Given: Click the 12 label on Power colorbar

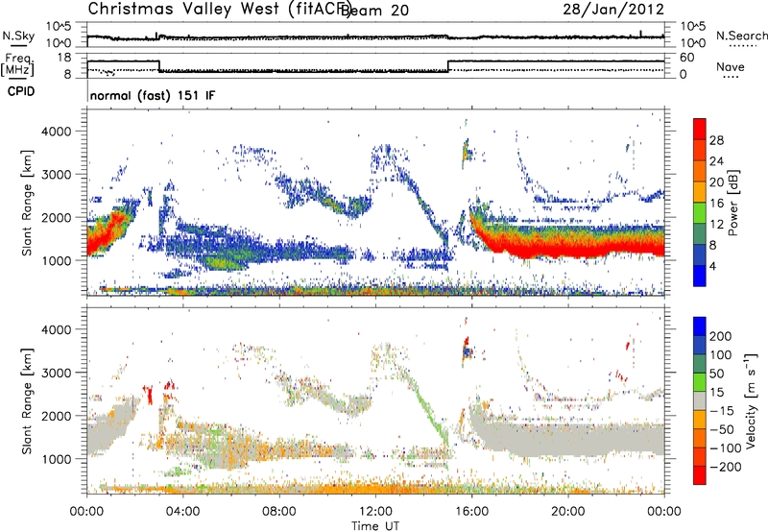Looking at the screenshot, I should click(x=716, y=225).
